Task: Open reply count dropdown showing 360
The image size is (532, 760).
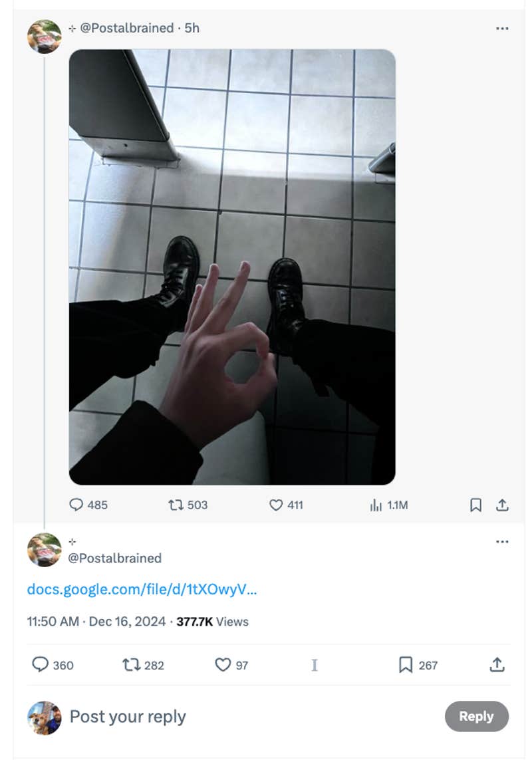Action: coord(41,665)
